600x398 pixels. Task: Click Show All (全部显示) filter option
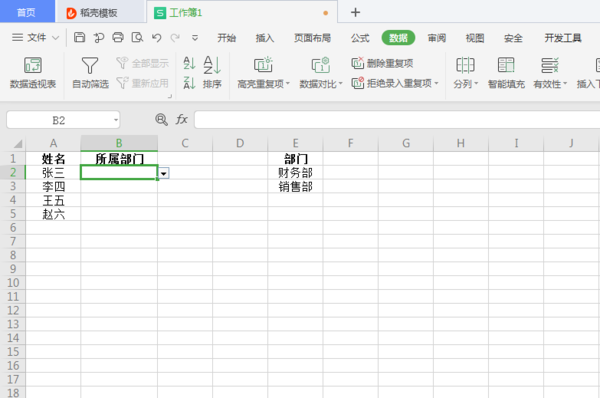pyautogui.click(x=142, y=63)
